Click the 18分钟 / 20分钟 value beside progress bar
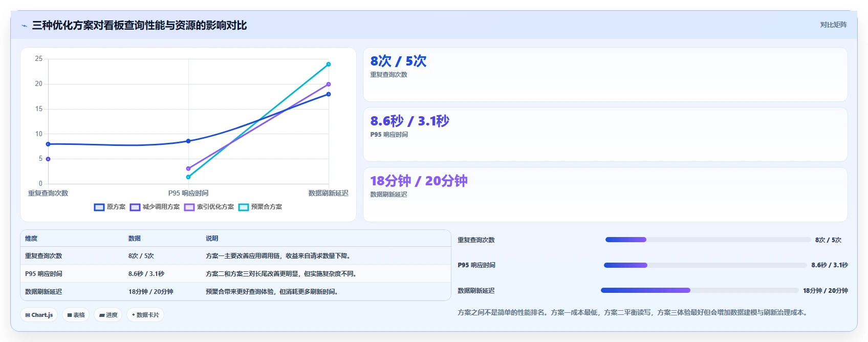Viewport: 868px width, 342px height. pos(826,291)
